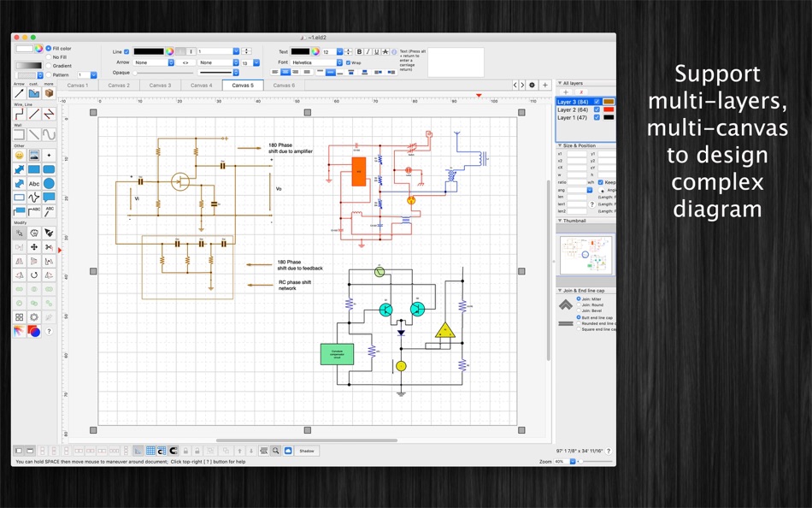Switch to Canvas 2 tab
The width and height of the screenshot is (812, 508).
click(x=119, y=85)
